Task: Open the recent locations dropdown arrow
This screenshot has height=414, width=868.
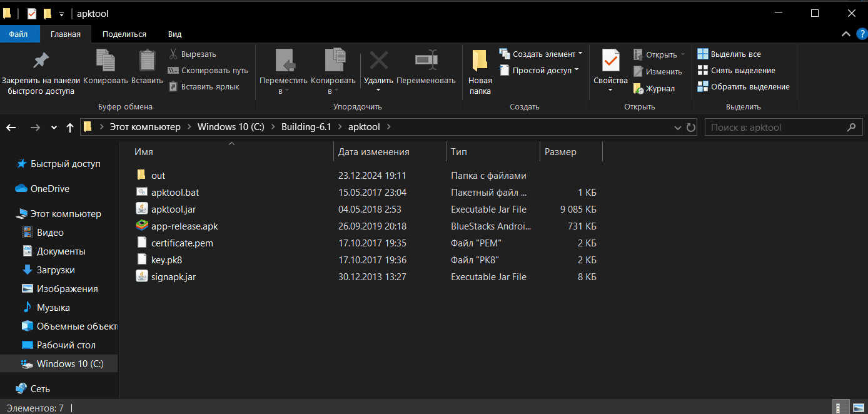Action: point(53,128)
